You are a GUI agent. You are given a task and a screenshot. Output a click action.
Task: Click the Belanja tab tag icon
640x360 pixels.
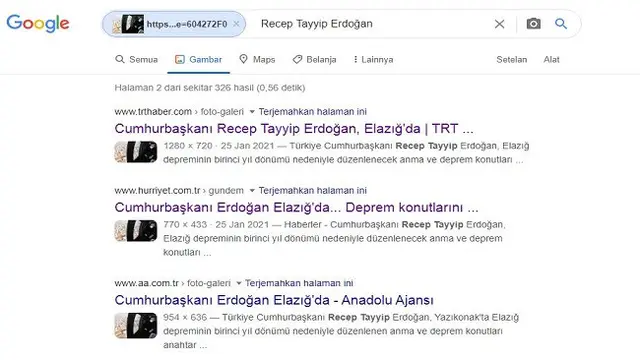(x=297, y=60)
